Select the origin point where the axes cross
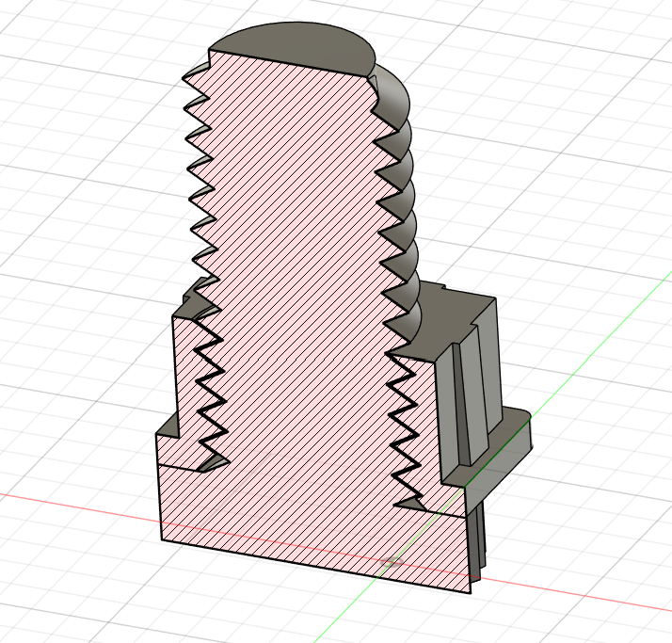The image size is (672, 643). pos(392,561)
